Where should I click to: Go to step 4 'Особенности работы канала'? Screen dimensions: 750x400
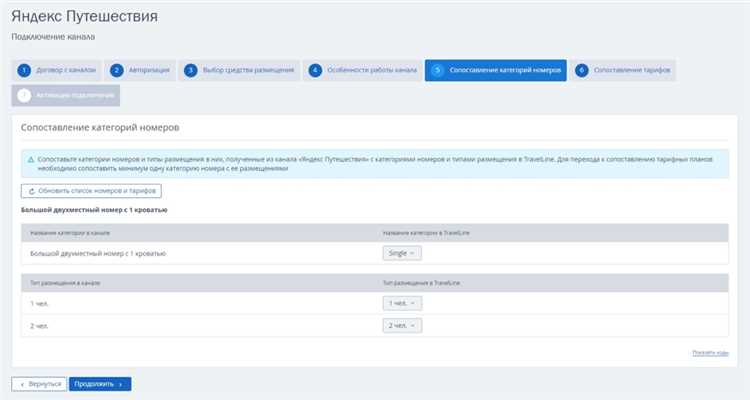363,70
